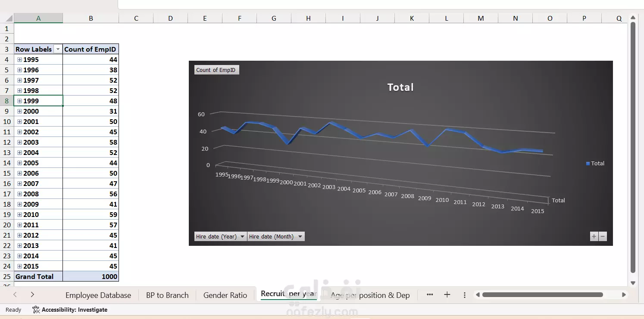
Task: Expand the 1996 year group
Action: point(19,70)
